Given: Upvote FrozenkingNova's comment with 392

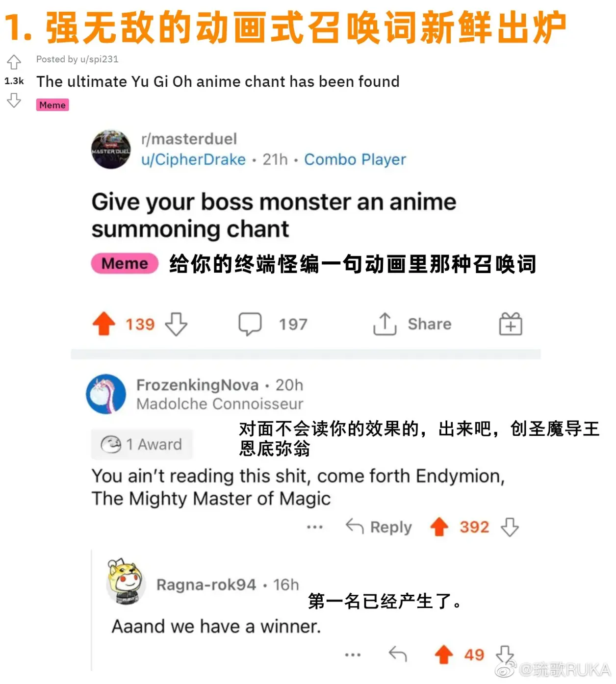Looking at the screenshot, I should [439, 527].
